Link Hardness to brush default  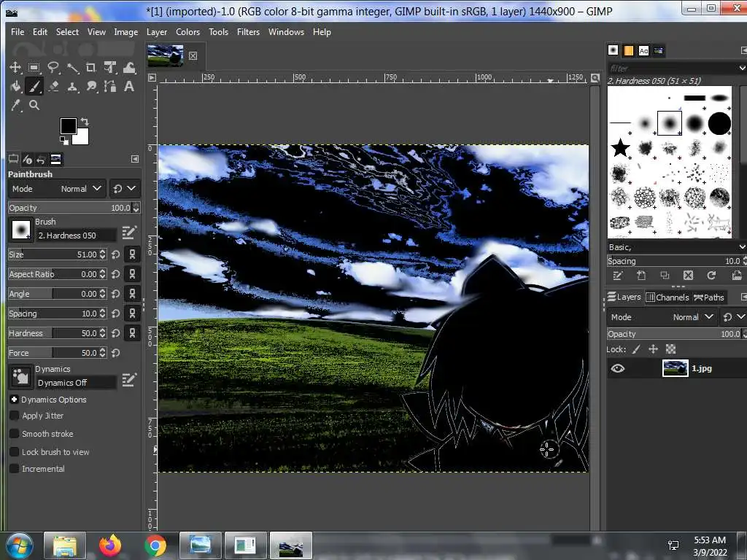click(132, 332)
